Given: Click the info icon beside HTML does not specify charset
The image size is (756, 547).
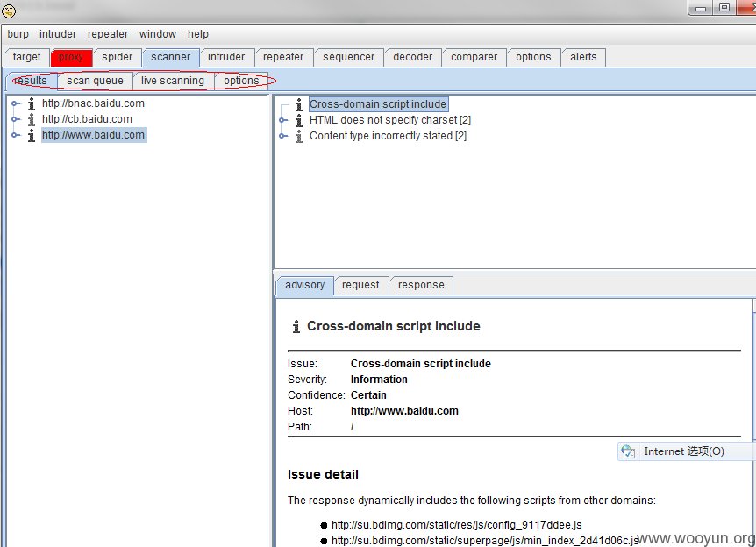Looking at the screenshot, I should [299, 120].
